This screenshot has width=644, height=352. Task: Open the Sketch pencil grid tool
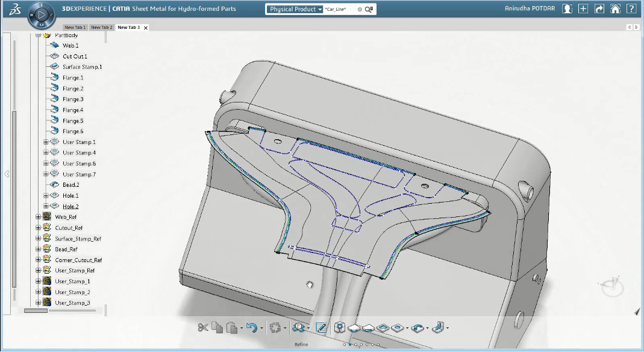click(321, 327)
